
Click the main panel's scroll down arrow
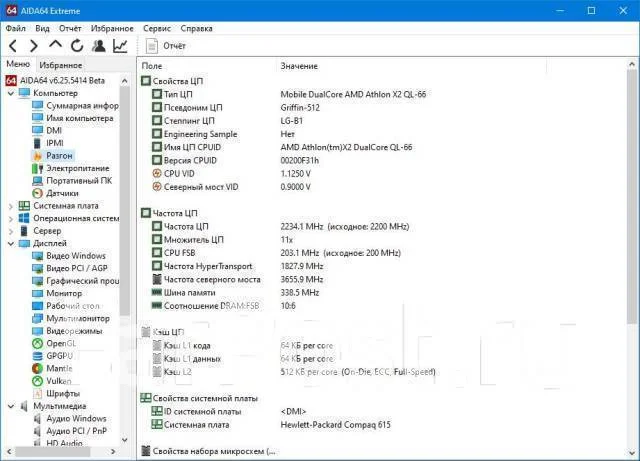pyautogui.click(x=631, y=453)
